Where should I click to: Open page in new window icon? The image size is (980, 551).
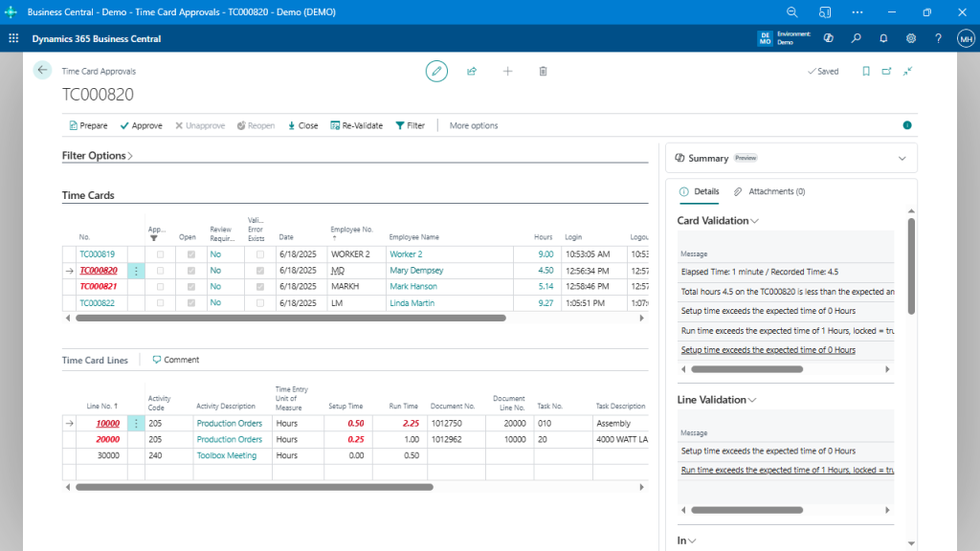[887, 71]
